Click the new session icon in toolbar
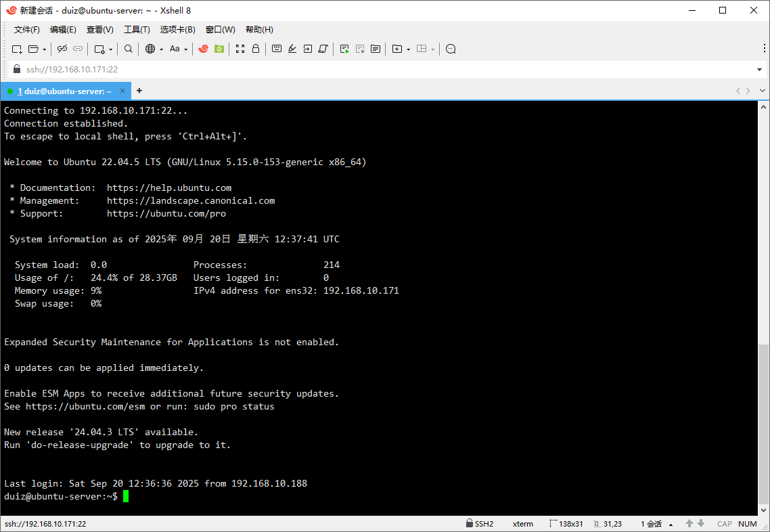The height and width of the screenshot is (532, 770). 17,49
